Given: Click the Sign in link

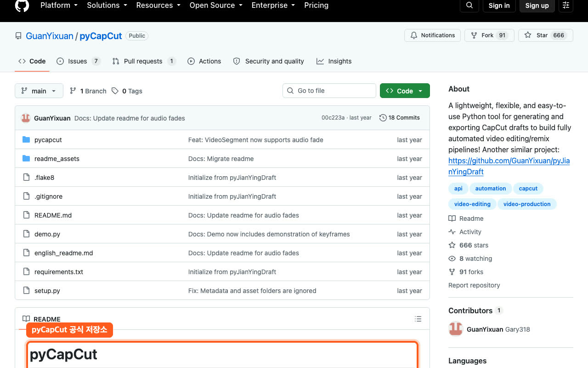Looking at the screenshot, I should (499, 6).
